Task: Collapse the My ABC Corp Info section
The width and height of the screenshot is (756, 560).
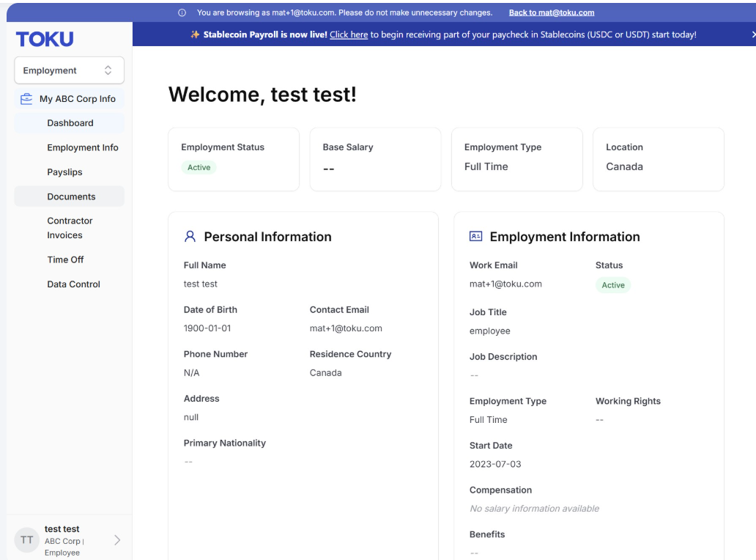Action: (x=70, y=99)
